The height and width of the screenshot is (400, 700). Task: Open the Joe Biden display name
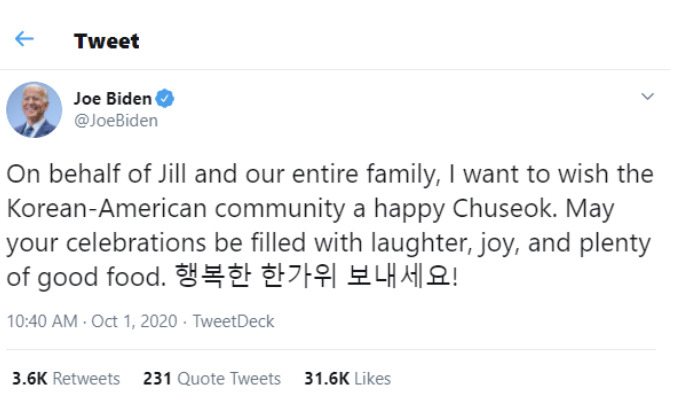113,99
